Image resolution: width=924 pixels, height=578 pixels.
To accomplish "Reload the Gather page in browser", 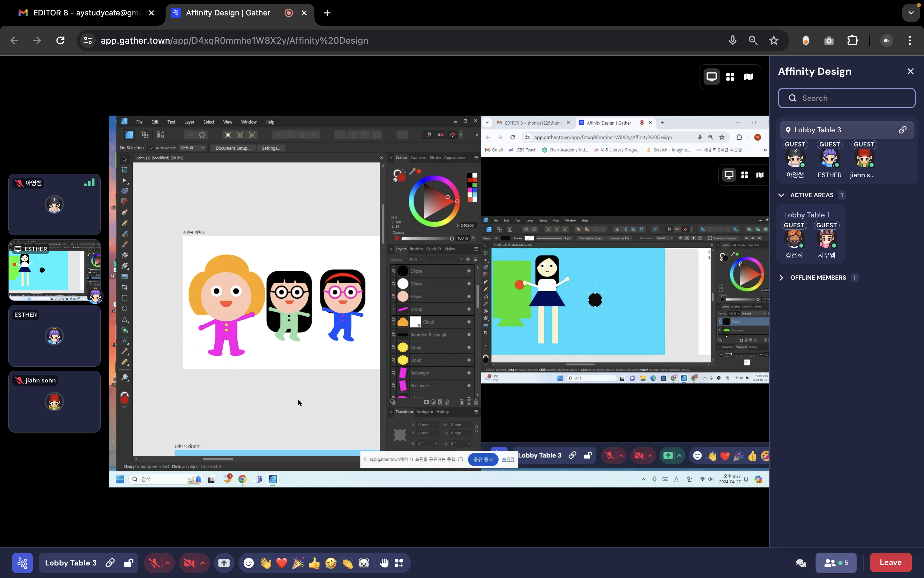I will pyautogui.click(x=60, y=40).
